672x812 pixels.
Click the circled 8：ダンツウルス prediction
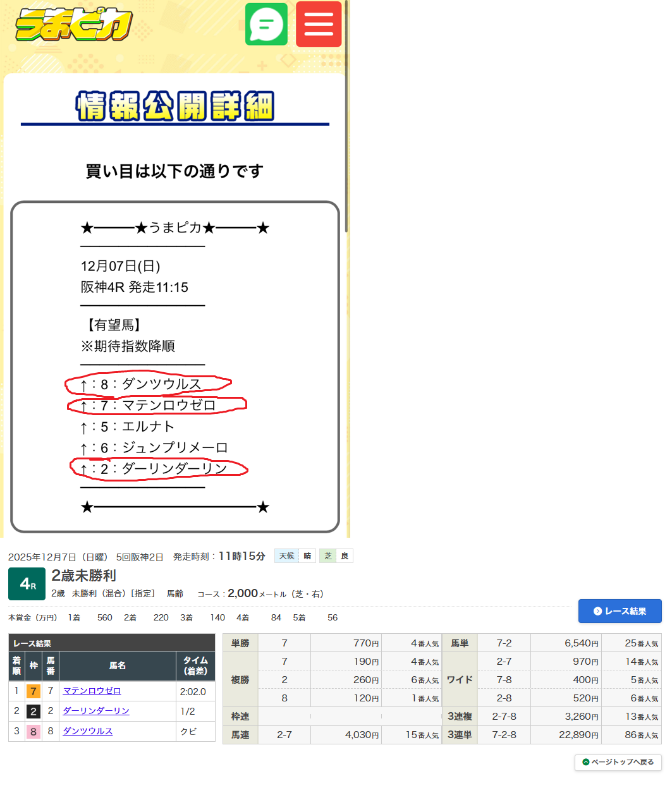(149, 384)
